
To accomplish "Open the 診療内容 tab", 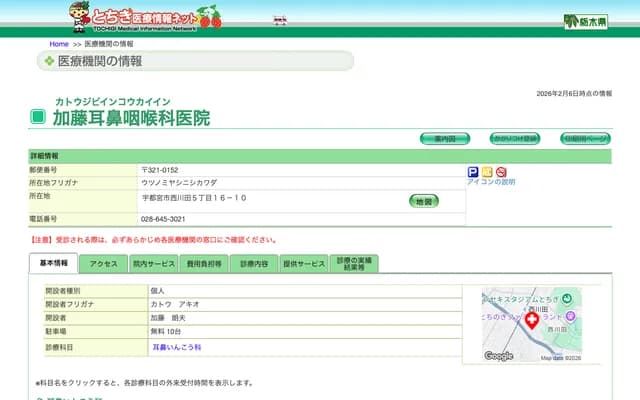I will [x=254, y=264].
